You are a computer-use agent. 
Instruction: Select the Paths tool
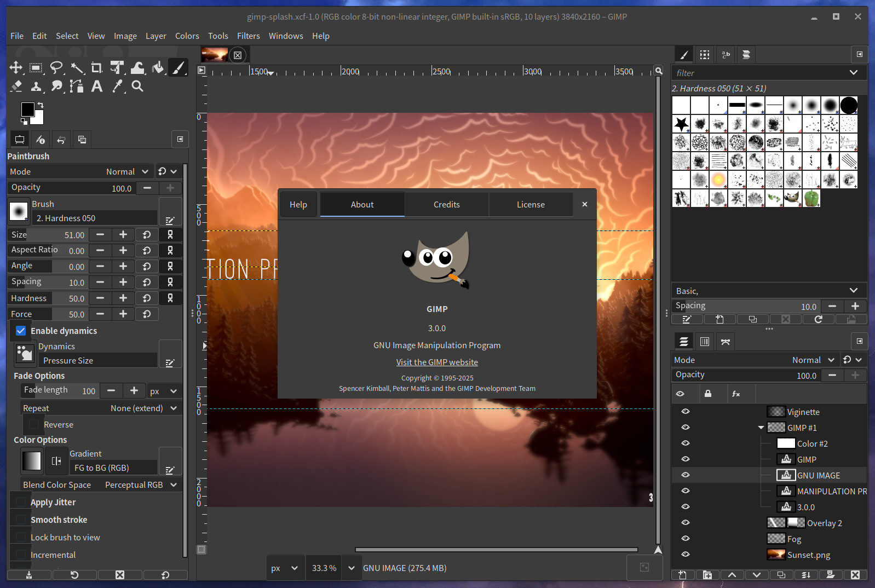[x=77, y=86]
